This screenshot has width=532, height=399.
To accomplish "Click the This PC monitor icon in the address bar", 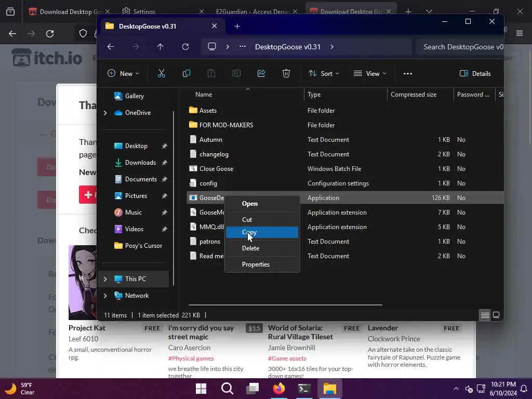I will tap(212, 46).
